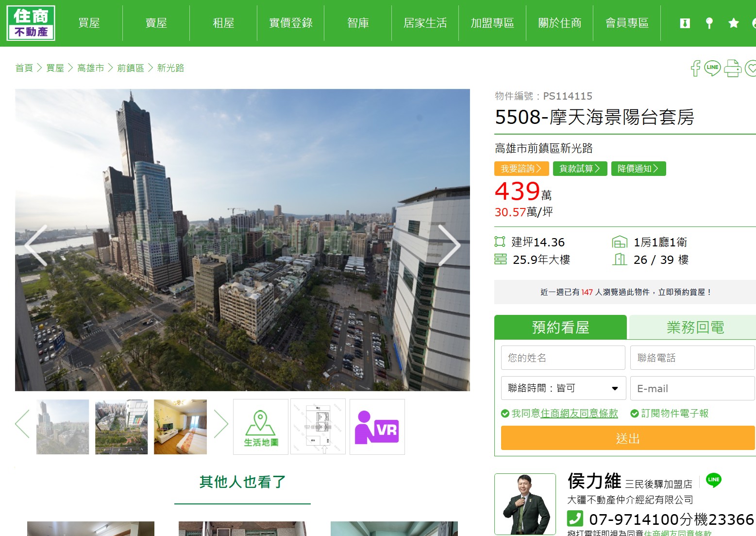
Task: Share the property via LINE
Action: pyautogui.click(x=712, y=69)
